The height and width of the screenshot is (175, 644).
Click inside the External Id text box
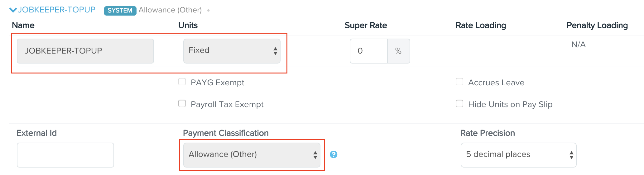[65, 155]
